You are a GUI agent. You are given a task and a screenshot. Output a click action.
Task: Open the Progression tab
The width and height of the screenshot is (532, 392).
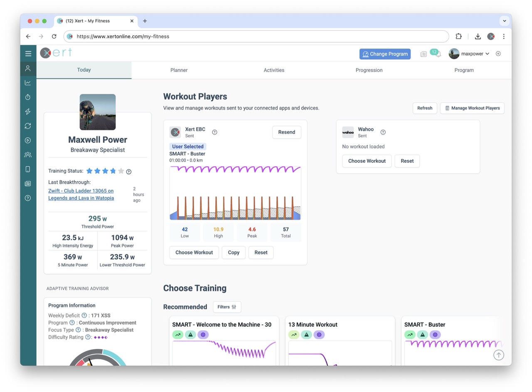(369, 70)
